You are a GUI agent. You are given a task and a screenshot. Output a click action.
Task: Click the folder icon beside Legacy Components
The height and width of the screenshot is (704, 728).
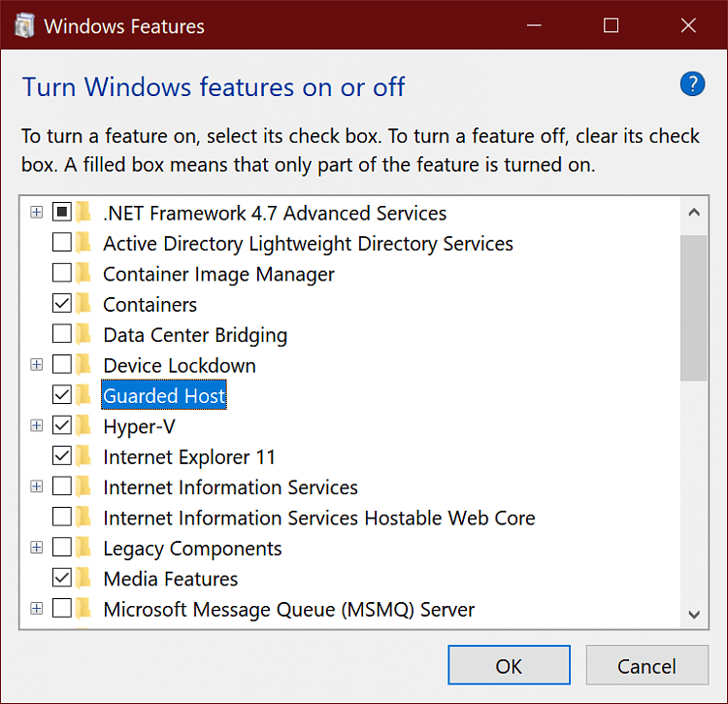(83, 548)
